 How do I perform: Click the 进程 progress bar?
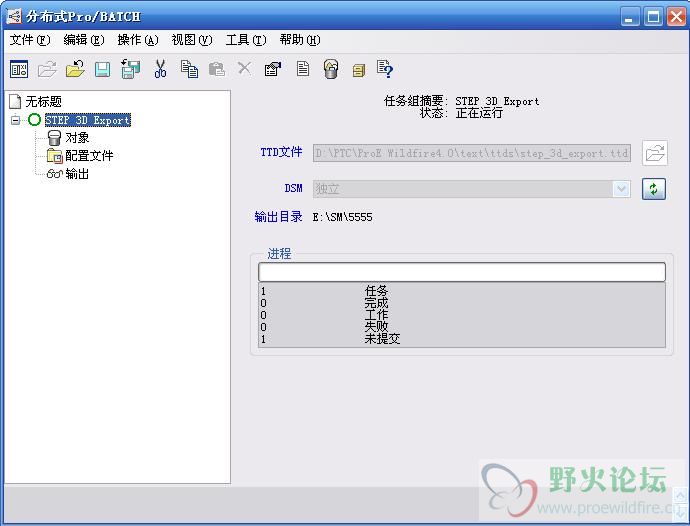point(462,272)
